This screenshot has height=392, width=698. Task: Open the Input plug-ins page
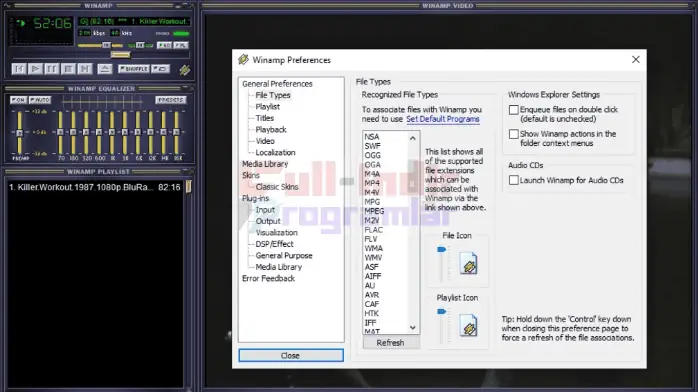click(265, 210)
